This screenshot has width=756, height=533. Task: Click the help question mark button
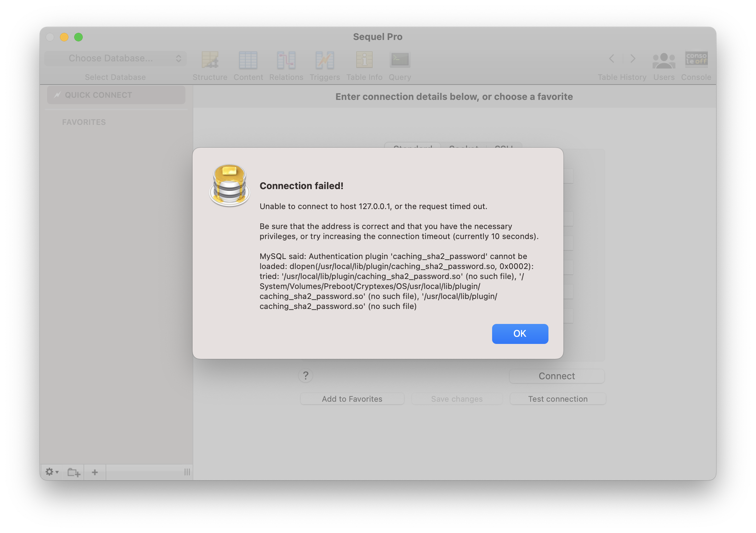[306, 376]
